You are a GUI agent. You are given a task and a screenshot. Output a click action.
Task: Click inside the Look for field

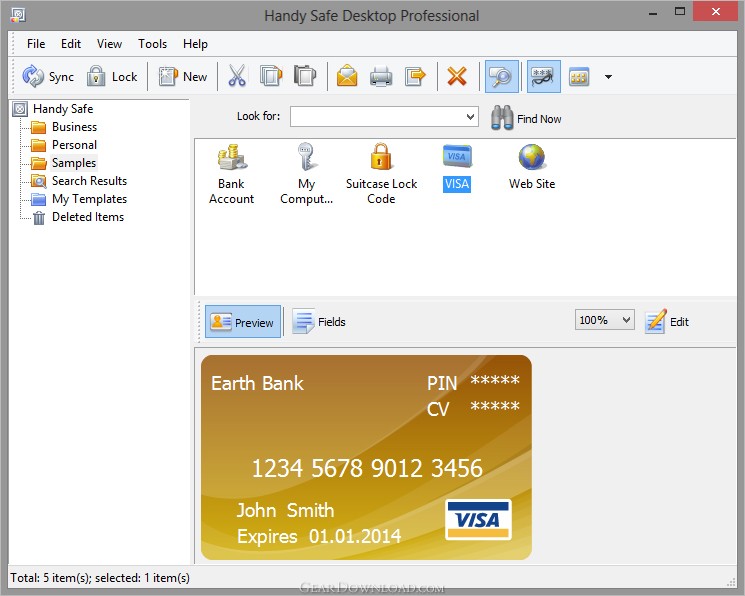point(376,116)
